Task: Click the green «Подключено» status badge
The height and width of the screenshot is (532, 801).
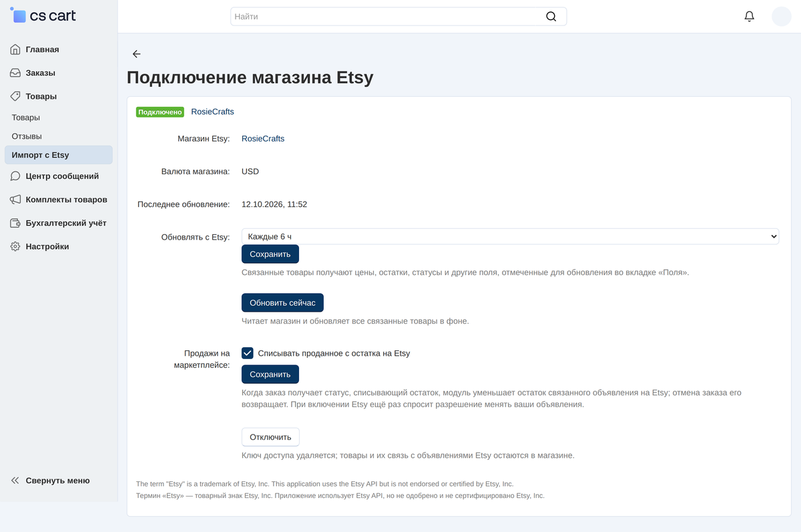Action: [x=160, y=112]
